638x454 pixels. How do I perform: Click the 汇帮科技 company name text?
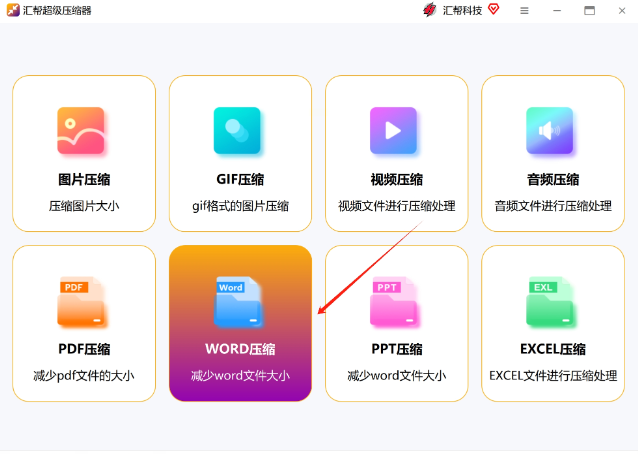click(x=462, y=11)
